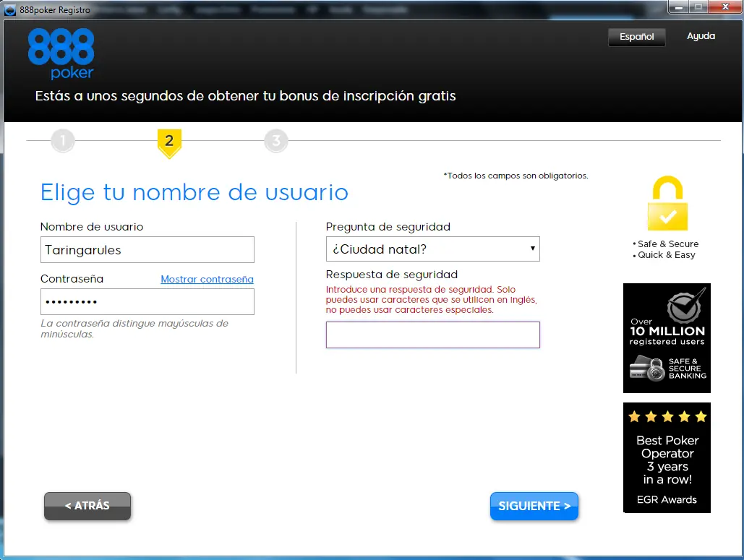744x560 pixels.
Task: Click the security question dropdown arrow
Action: (532, 249)
